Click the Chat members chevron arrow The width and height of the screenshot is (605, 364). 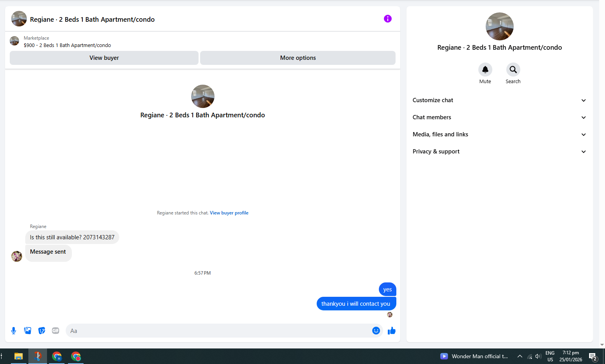583,117
